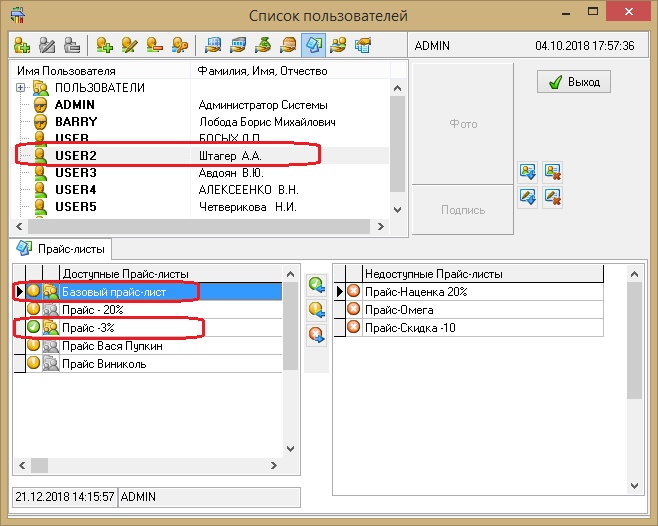Image resolution: width=658 pixels, height=526 pixels.
Task: Click the Фото button
Action: tap(461, 125)
